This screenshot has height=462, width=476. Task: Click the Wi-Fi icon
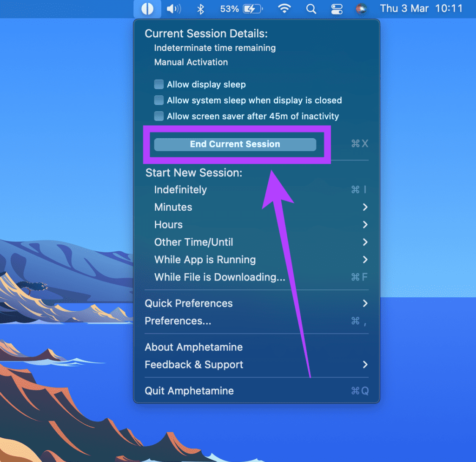pyautogui.click(x=284, y=9)
